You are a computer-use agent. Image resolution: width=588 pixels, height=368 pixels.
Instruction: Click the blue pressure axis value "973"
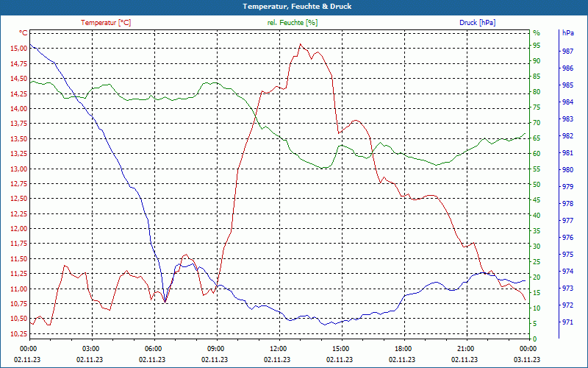(x=567, y=289)
